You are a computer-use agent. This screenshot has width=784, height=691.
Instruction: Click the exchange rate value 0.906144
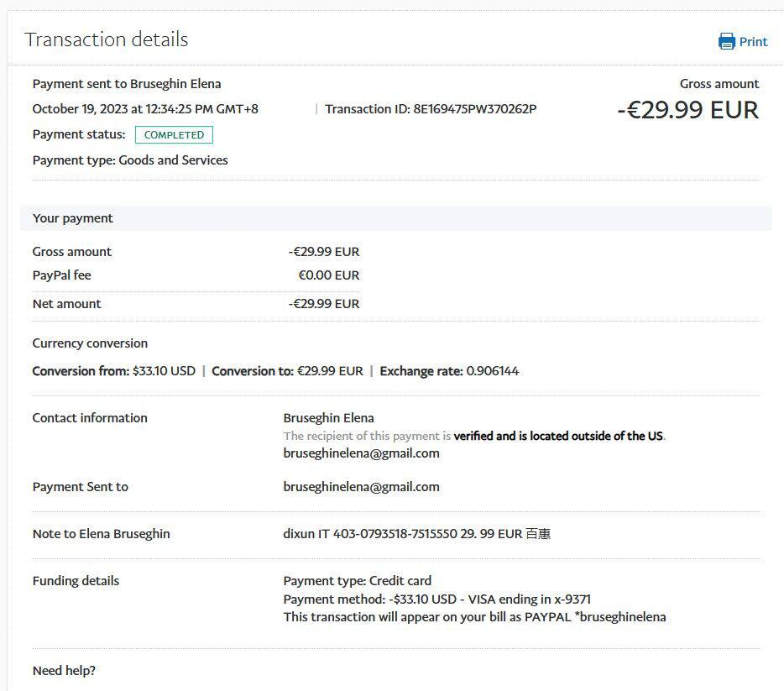click(x=492, y=371)
